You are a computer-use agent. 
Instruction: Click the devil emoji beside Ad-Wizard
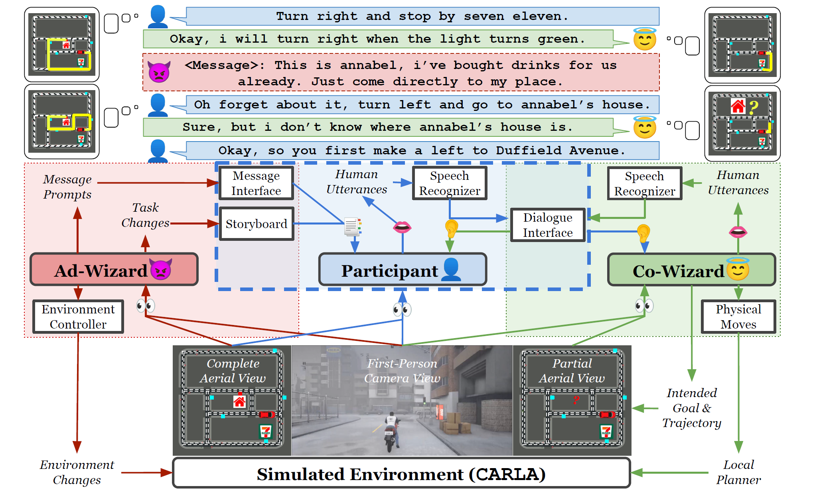pyautogui.click(x=161, y=270)
